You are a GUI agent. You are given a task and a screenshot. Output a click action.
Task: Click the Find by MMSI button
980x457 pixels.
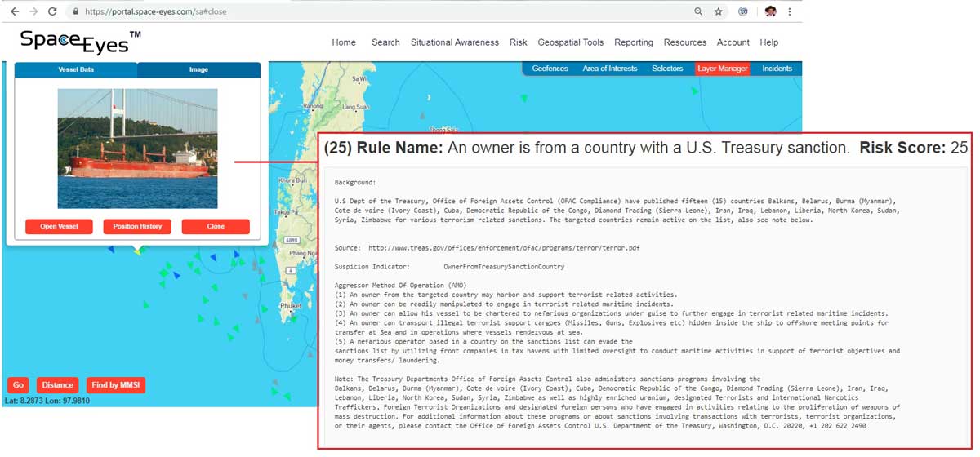pyautogui.click(x=115, y=385)
